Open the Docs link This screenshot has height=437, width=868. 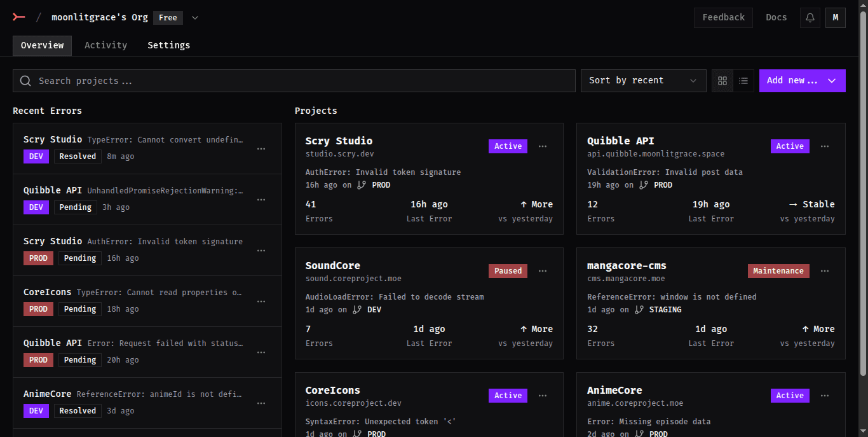pyautogui.click(x=776, y=18)
